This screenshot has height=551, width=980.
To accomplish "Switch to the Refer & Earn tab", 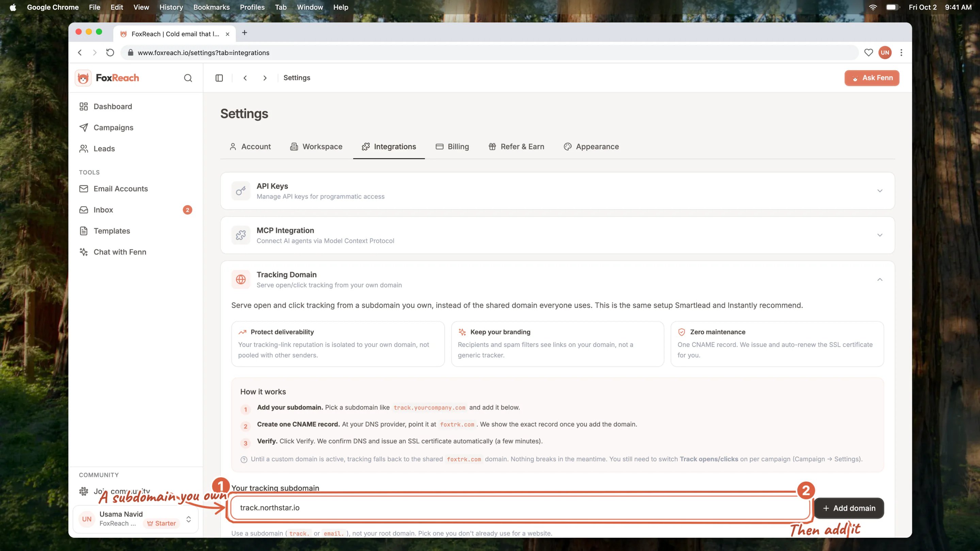I will coord(516,147).
